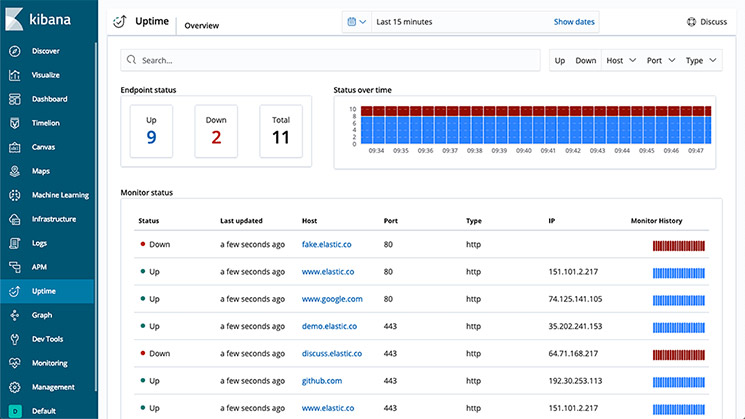
Task: Click the github.com monitor history bar
Action: tap(678, 382)
